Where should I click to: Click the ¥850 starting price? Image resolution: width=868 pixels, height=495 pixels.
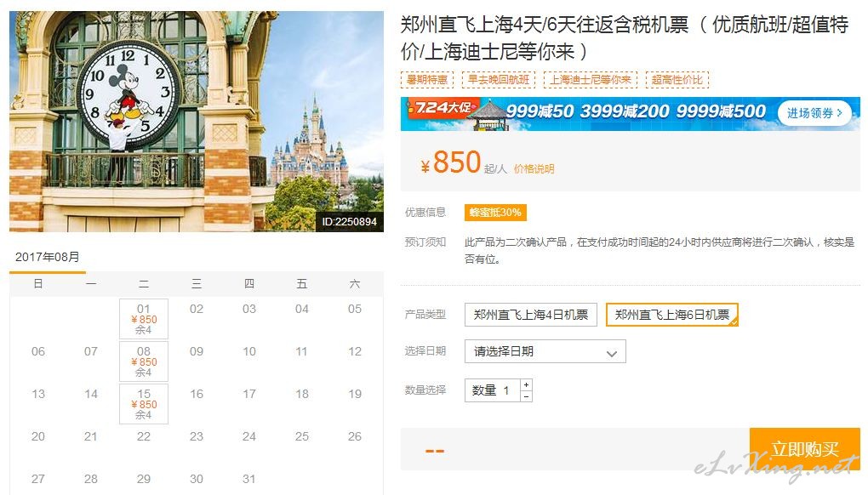(451, 162)
